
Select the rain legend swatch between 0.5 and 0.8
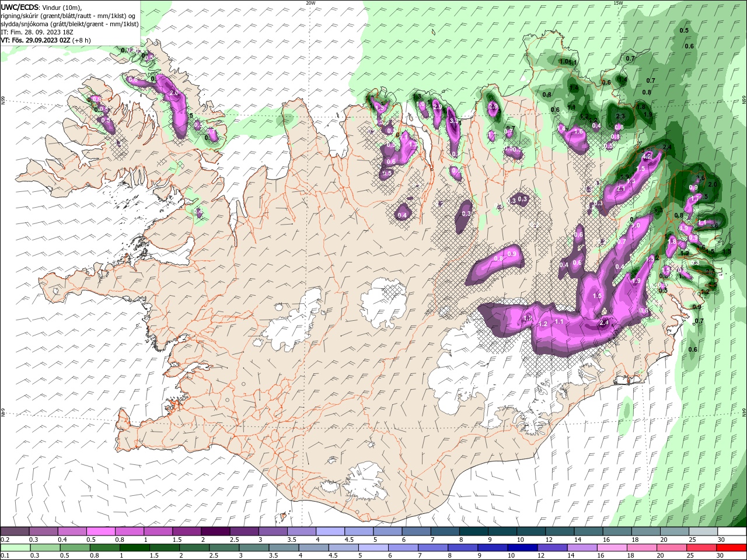(x=75, y=548)
